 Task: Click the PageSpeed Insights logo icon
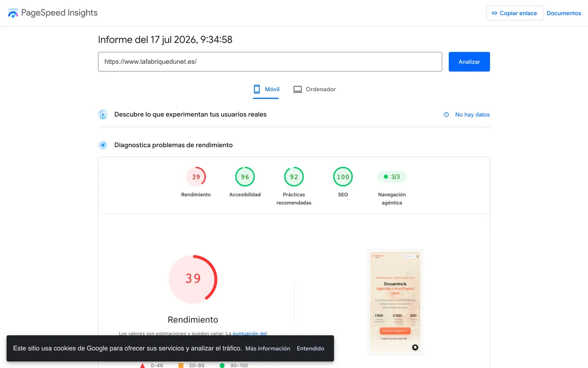[x=13, y=13]
